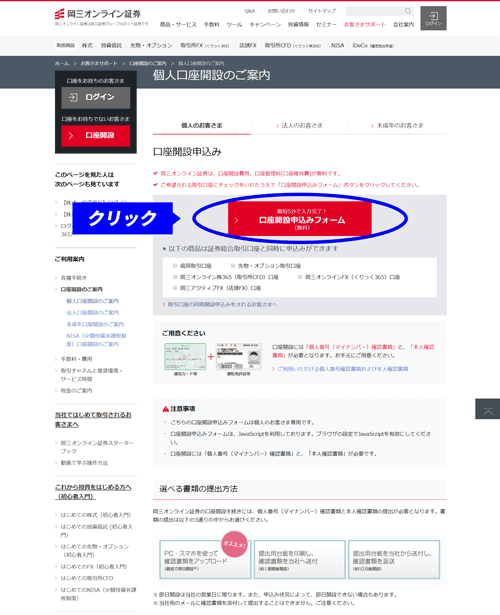Select iDeCo in the product bar

(x=373, y=45)
